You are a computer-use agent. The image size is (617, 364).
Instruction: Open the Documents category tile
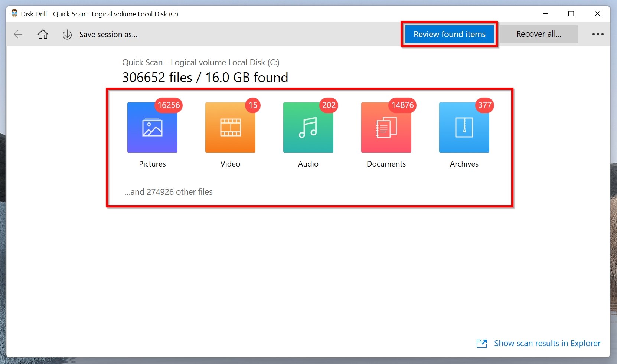pyautogui.click(x=386, y=127)
